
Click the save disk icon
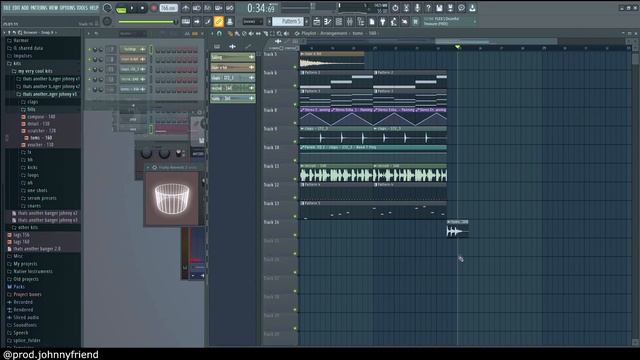(439, 8)
